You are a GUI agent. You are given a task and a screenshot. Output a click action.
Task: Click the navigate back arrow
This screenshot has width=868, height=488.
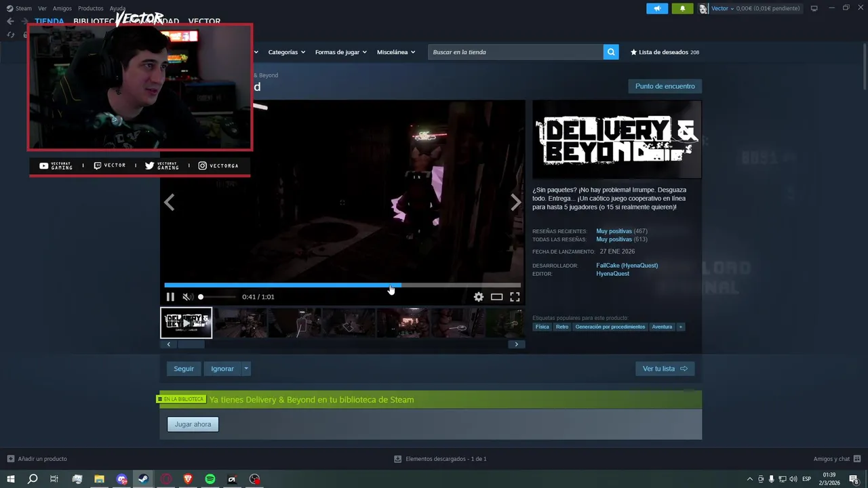click(x=10, y=21)
